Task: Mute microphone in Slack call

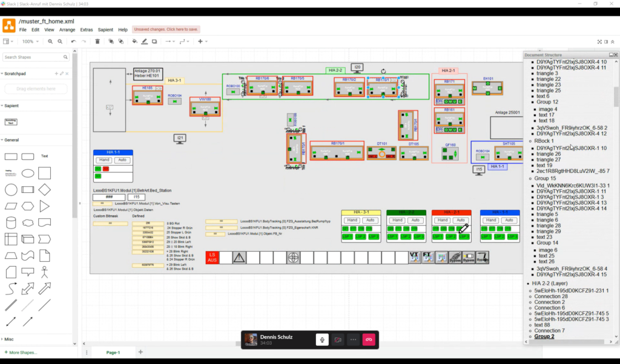Action: [323, 340]
